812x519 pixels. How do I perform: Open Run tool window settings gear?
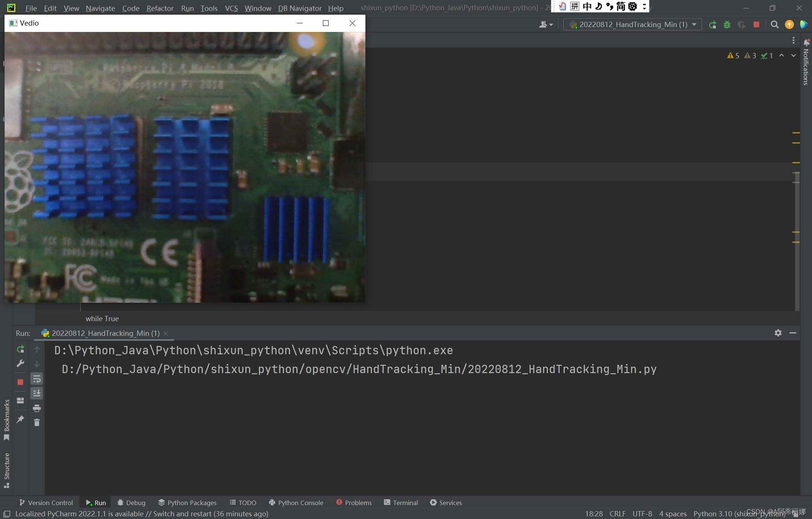click(778, 333)
